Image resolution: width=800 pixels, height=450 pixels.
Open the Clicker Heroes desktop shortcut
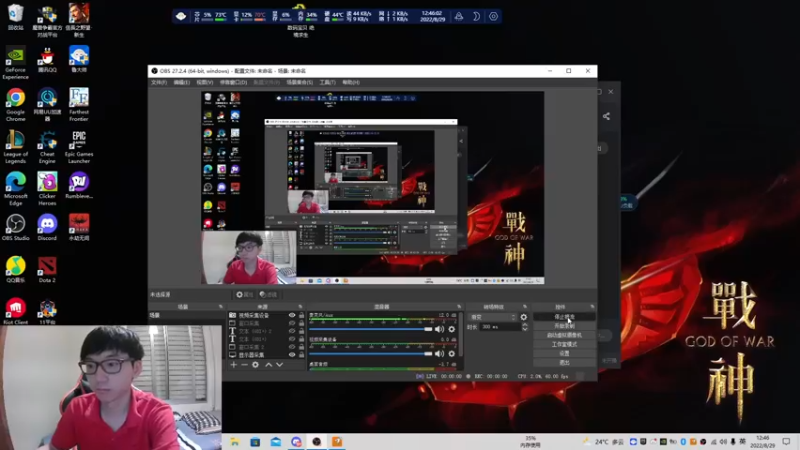pyautogui.click(x=47, y=189)
